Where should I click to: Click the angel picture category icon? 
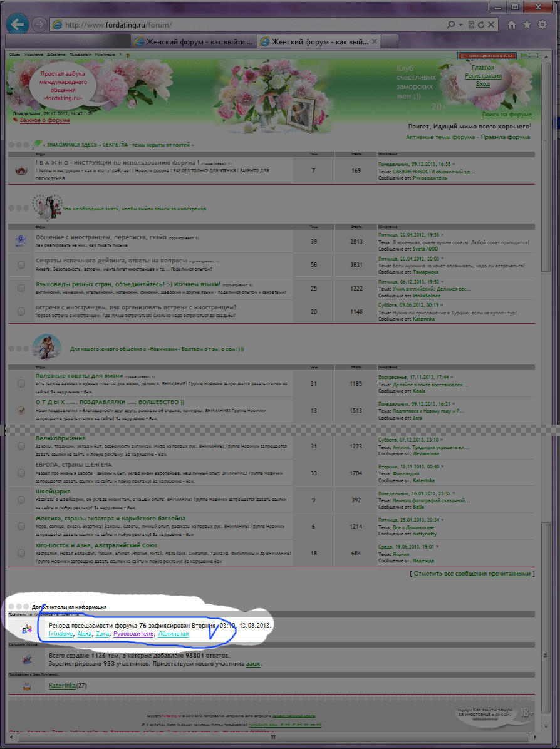47,347
